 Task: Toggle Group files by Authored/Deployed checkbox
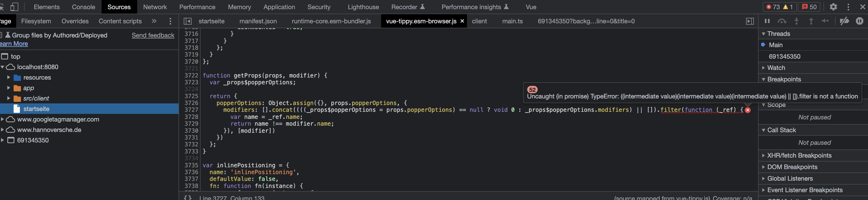click(1, 35)
